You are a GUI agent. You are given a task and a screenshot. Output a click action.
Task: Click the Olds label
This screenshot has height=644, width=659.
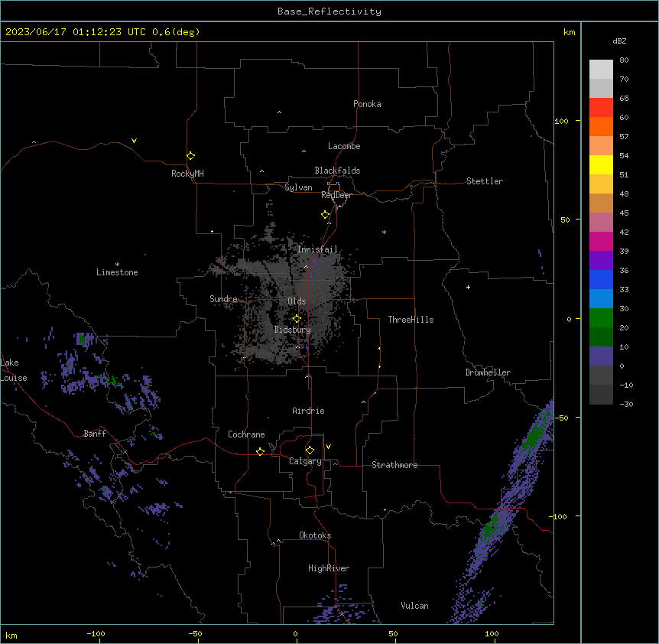pos(297,301)
